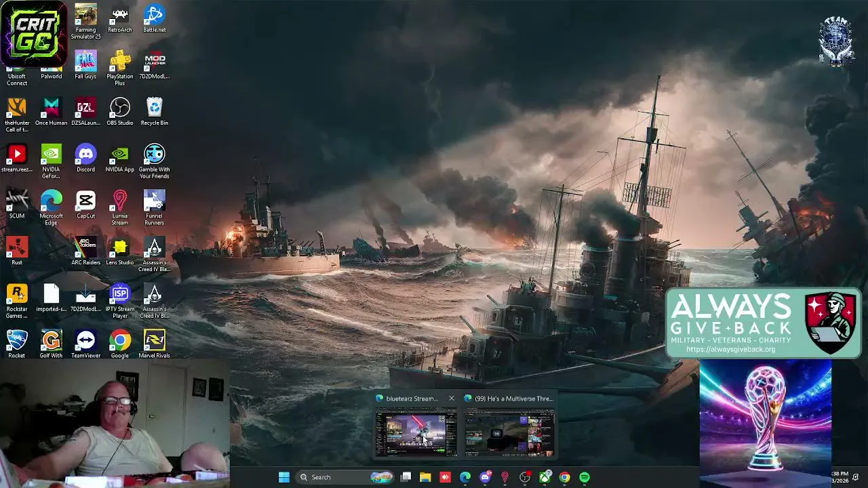Viewport: 868px width, 488px height.
Task: Select the Discord desktop shortcut
Action: [x=85, y=158]
